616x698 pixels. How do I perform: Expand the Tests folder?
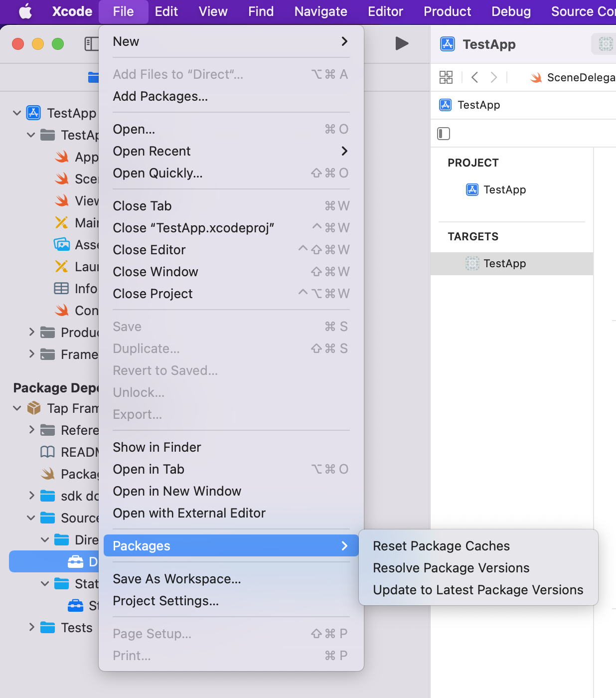[x=31, y=627]
